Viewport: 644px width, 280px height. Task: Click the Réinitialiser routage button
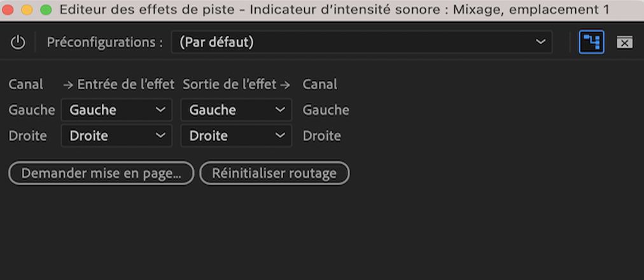coord(274,173)
